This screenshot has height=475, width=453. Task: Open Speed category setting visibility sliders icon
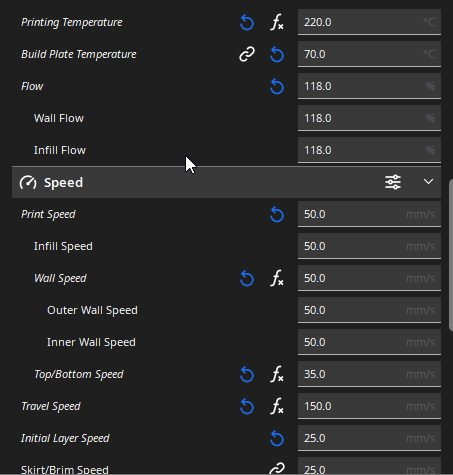point(393,182)
